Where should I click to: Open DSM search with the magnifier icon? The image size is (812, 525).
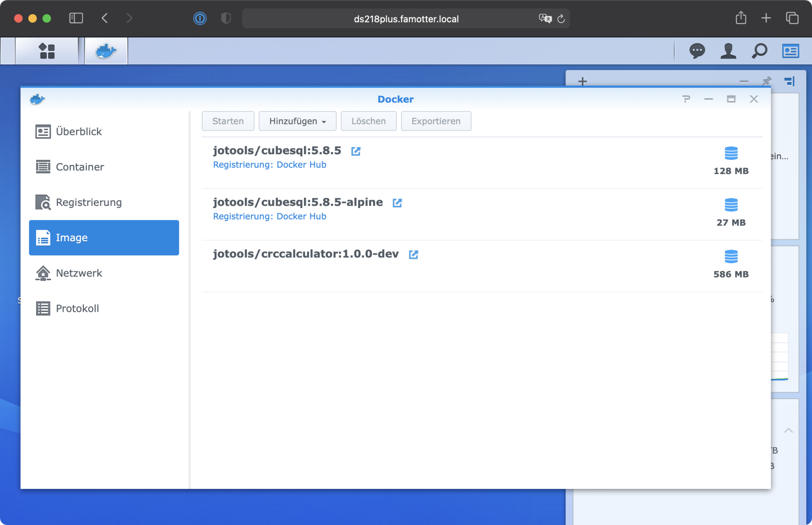(760, 51)
